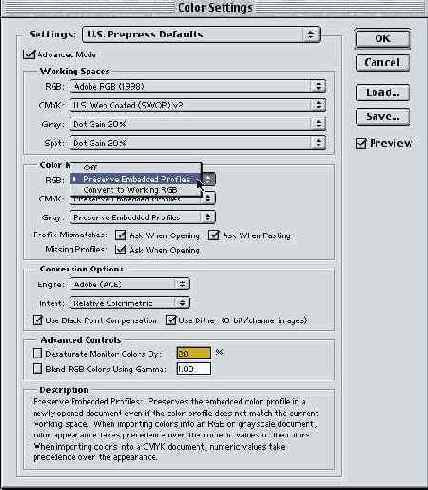Toggle Use Black Point Compensation
Screen dimensions: 428x490
(x=38, y=320)
